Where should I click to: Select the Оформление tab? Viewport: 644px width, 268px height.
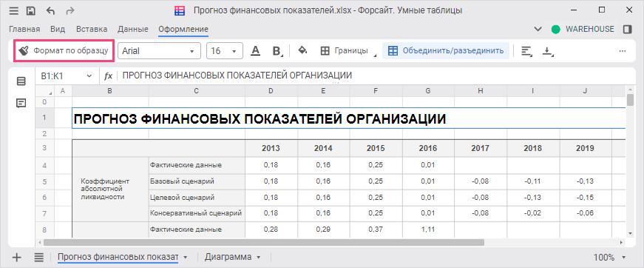click(x=183, y=29)
